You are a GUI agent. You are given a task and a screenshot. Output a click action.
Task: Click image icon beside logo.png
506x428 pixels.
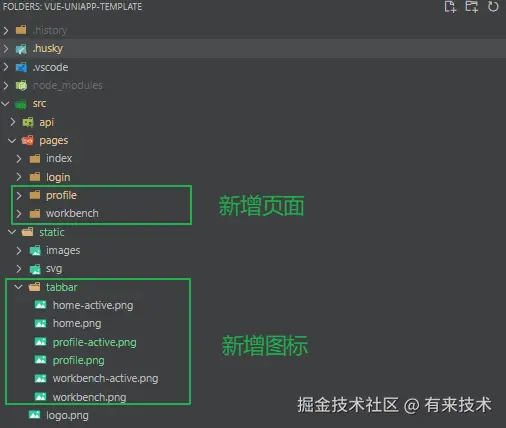(34, 415)
